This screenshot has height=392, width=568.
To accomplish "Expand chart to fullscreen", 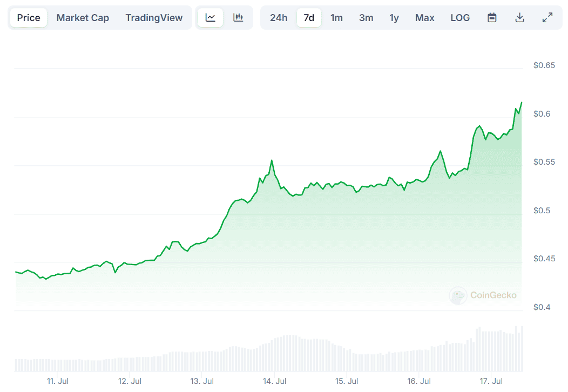I will 547,18.
